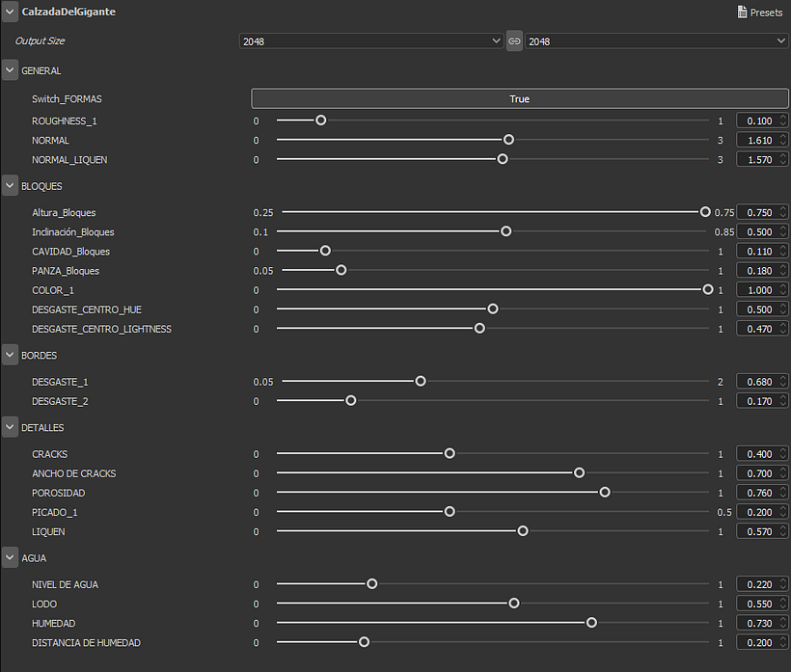
Task: Click the NIVEL DE AGUA slider handle
Action: (x=371, y=584)
